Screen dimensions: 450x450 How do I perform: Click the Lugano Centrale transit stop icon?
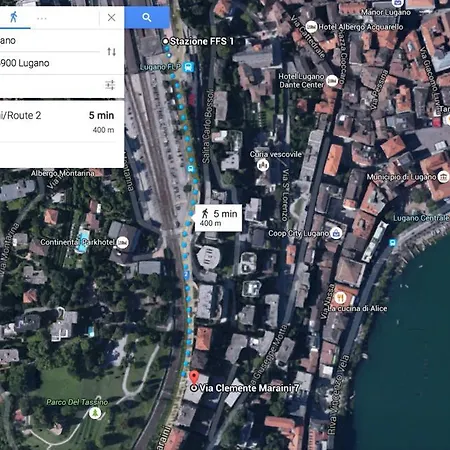tap(393, 242)
